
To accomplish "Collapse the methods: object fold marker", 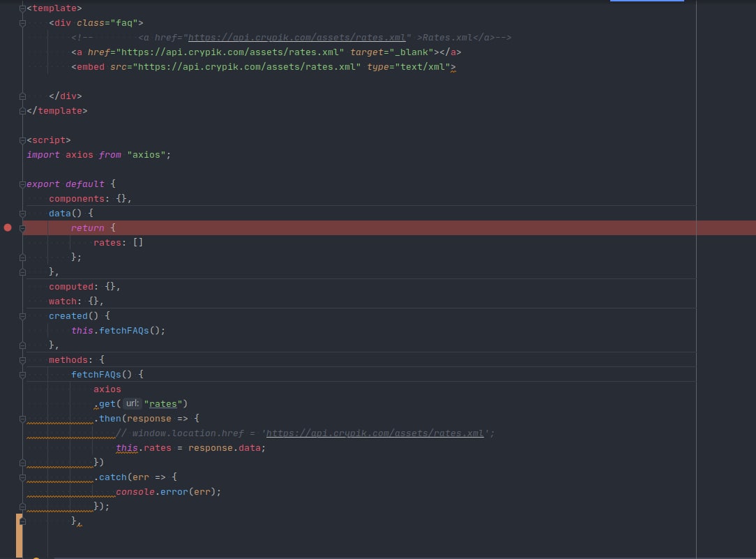I will coord(22,360).
